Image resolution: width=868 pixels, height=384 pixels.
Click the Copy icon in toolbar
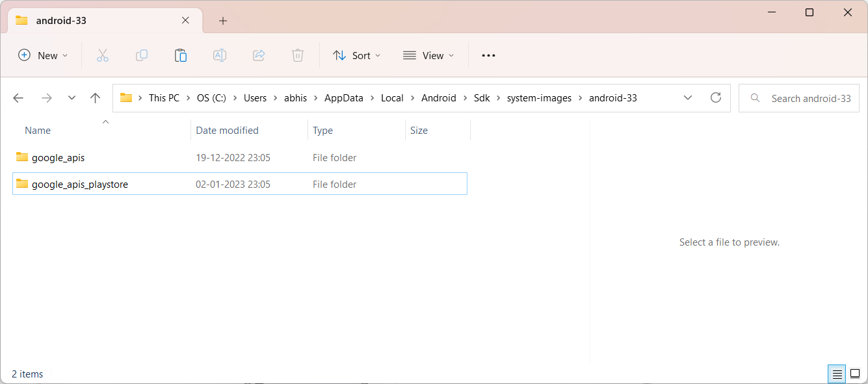(142, 56)
